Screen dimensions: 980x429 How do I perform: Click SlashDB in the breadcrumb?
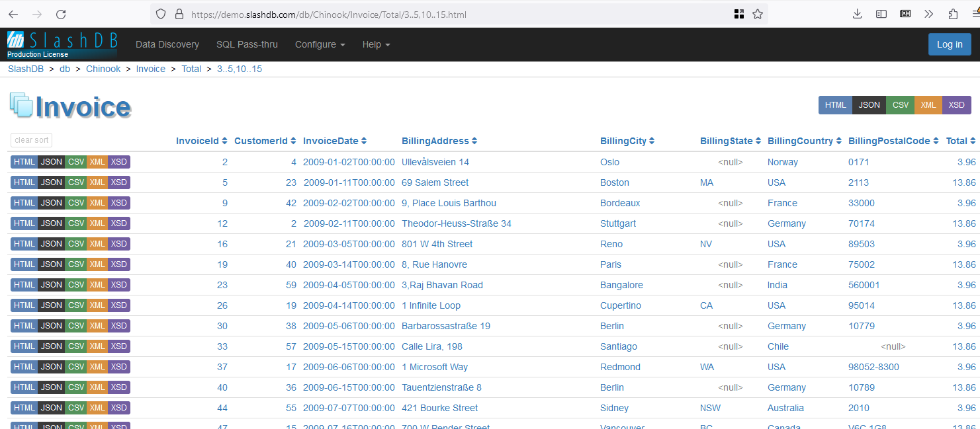(x=26, y=69)
